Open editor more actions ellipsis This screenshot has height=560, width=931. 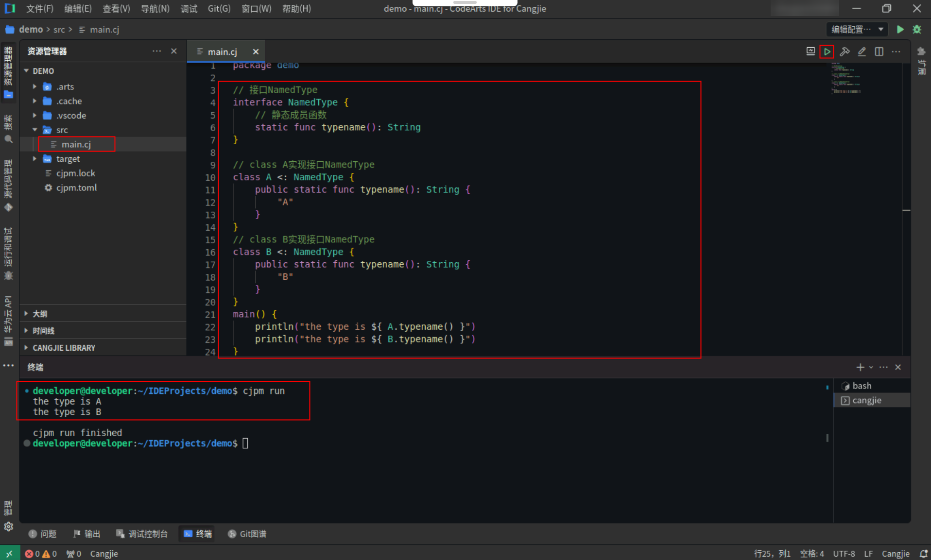pos(896,51)
